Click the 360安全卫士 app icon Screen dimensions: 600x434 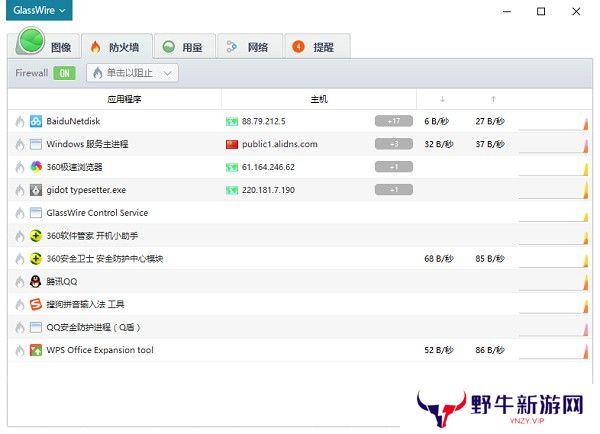(x=36, y=259)
